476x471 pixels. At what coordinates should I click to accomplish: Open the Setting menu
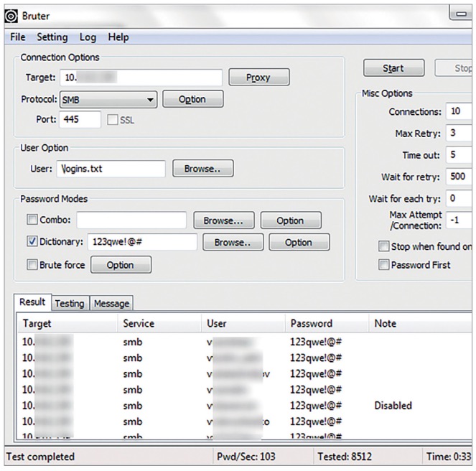52,37
